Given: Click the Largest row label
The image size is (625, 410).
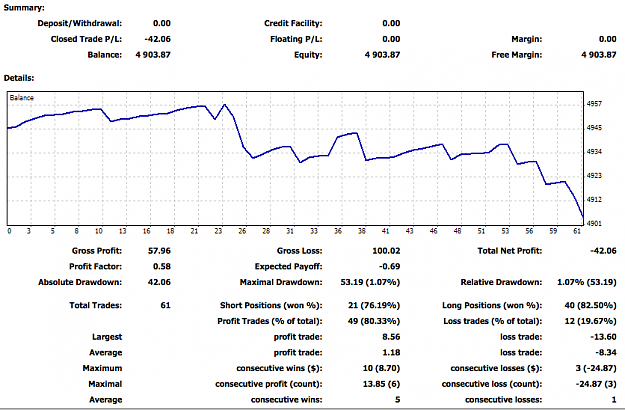Looking at the screenshot, I should point(107,337).
